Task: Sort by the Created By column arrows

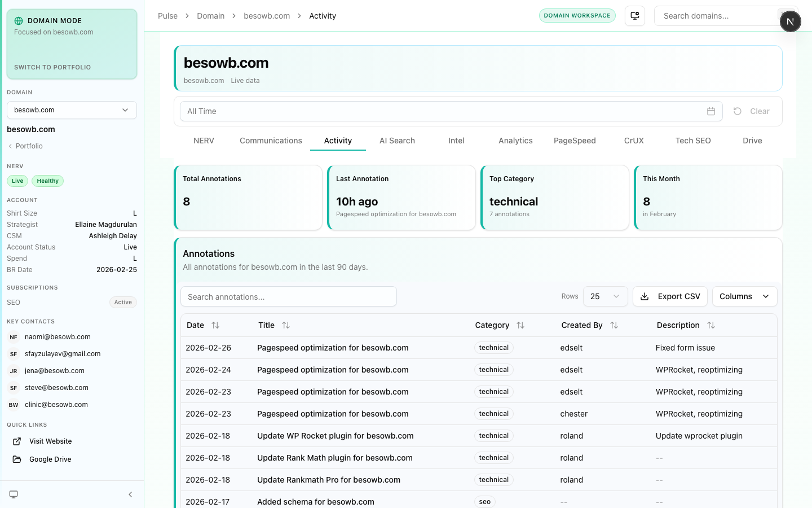Action: (x=614, y=325)
